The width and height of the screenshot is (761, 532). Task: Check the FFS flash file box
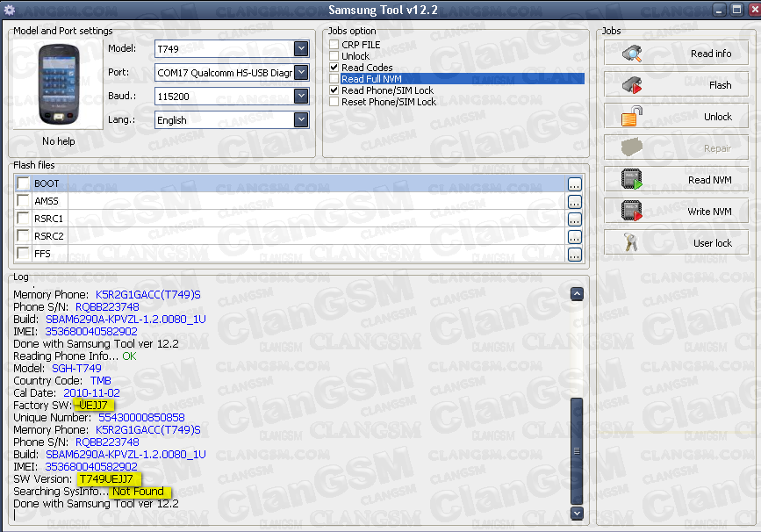pos(23,253)
